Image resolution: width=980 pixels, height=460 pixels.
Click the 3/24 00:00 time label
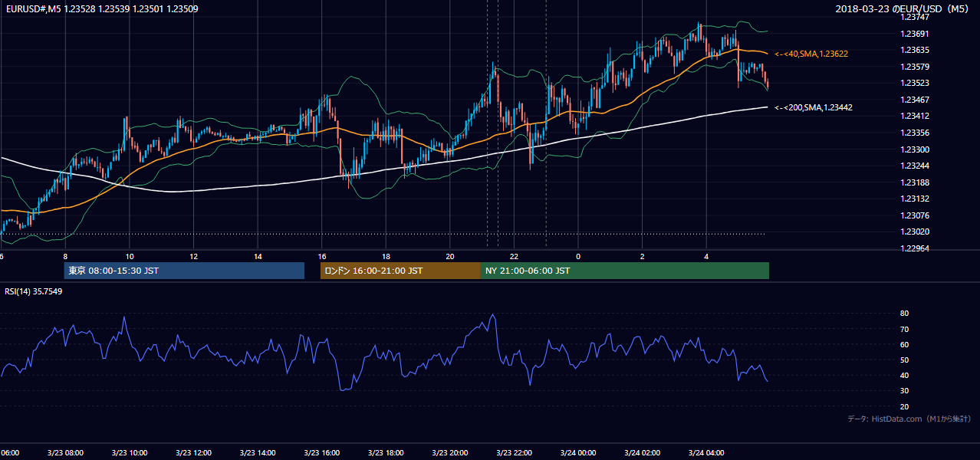pyautogui.click(x=578, y=452)
